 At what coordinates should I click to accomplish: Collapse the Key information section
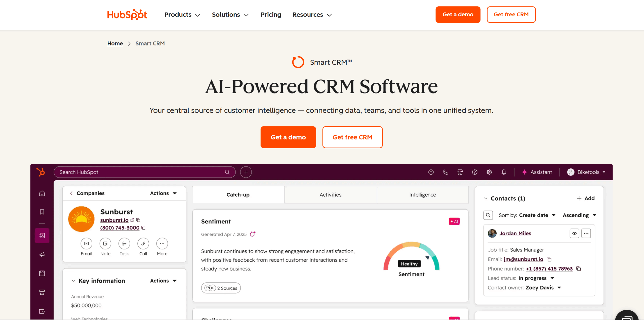[x=73, y=281]
